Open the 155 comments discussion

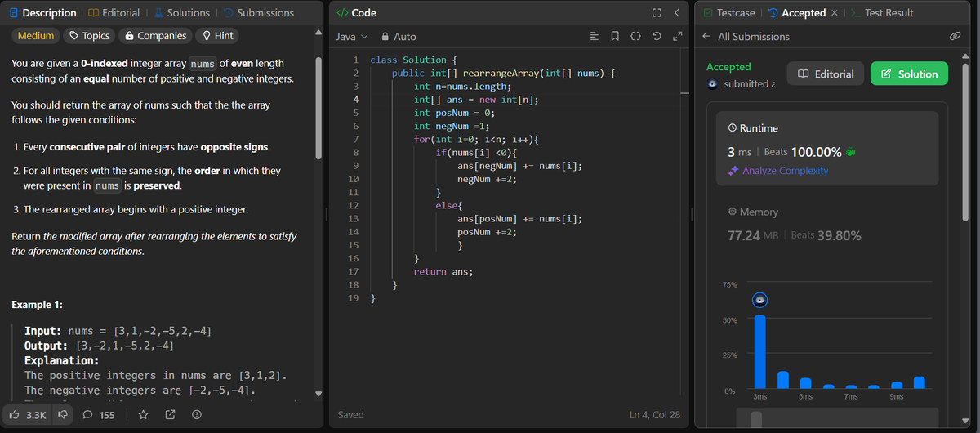point(100,415)
